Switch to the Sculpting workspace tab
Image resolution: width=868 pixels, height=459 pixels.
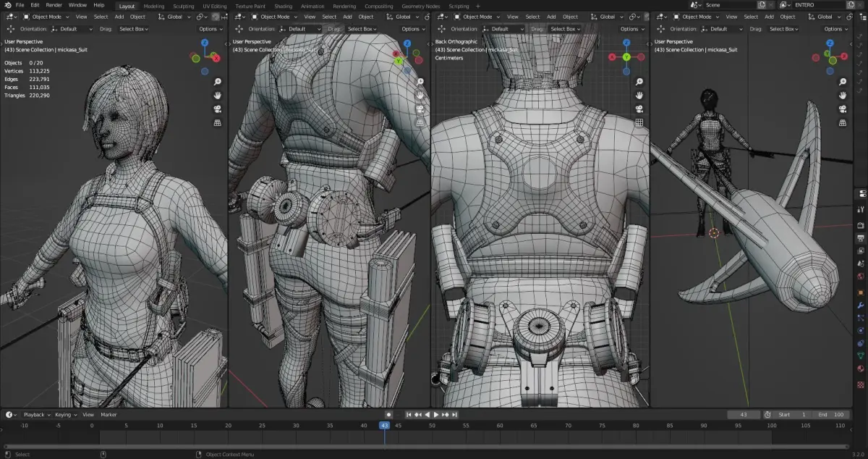tap(184, 6)
